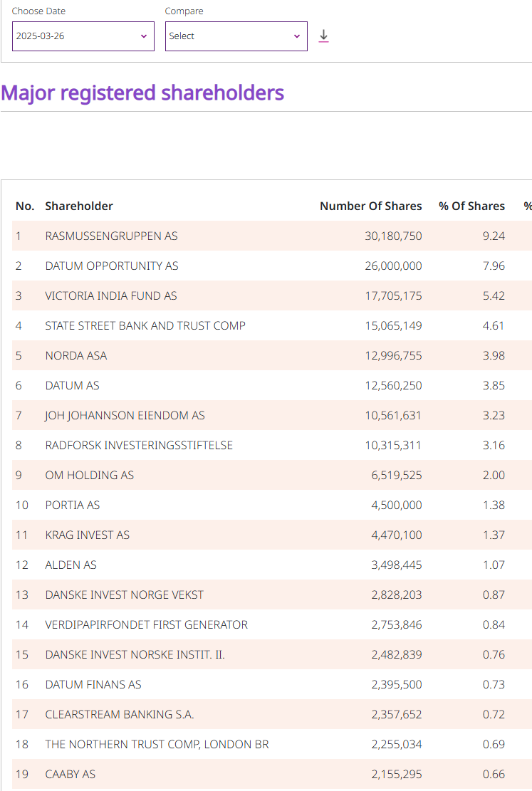Select KRAG INVEST AS shareholder name
Image resolution: width=532 pixels, height=791 pixels.
tap(88, 535)
